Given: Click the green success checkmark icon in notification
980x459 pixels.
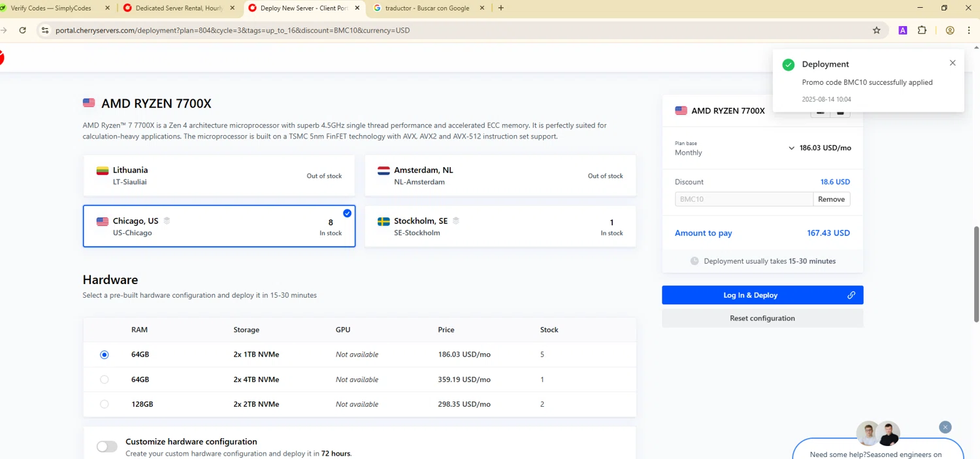Looking at the screenshot, I should pyautogui.click(x=789, y=64).
